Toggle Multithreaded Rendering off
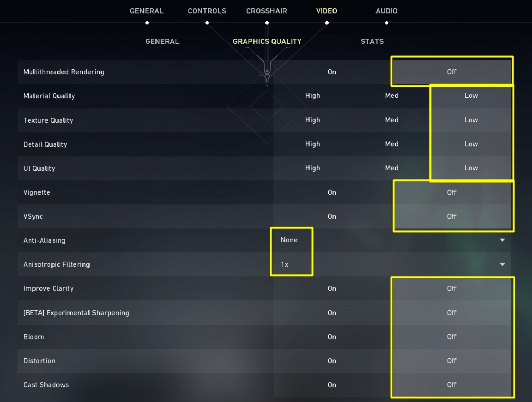 tap(451, 71)
